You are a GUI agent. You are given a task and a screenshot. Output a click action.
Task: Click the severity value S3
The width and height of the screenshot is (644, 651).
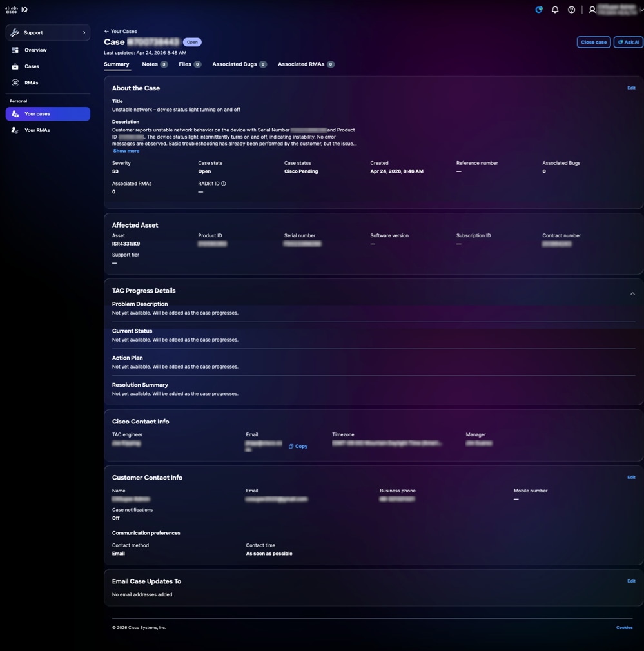[115, 171]
